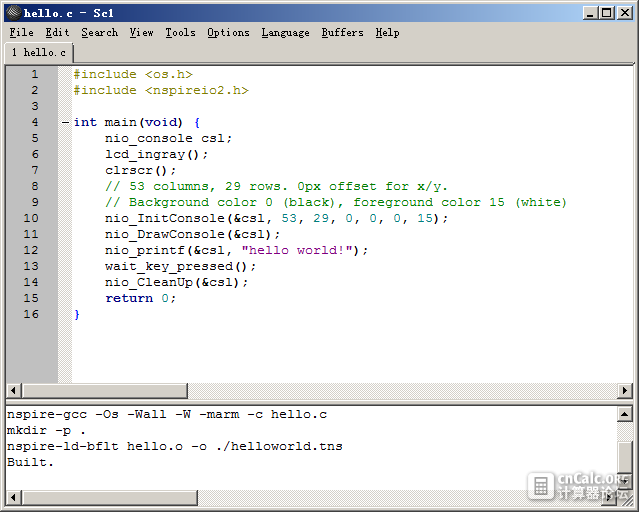Open the Tools menu

[x=180, y=33]
